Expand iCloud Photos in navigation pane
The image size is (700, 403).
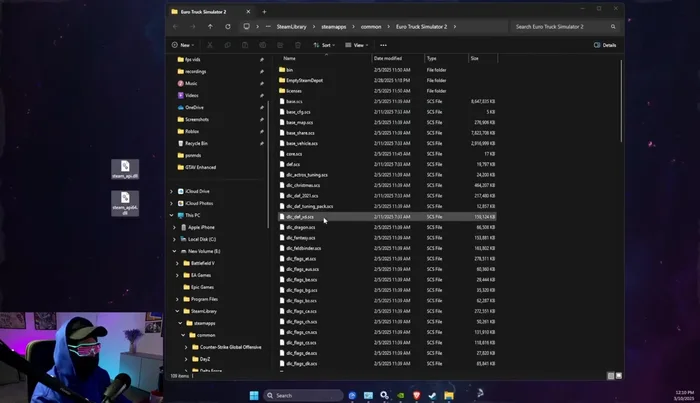pos(171,204)
